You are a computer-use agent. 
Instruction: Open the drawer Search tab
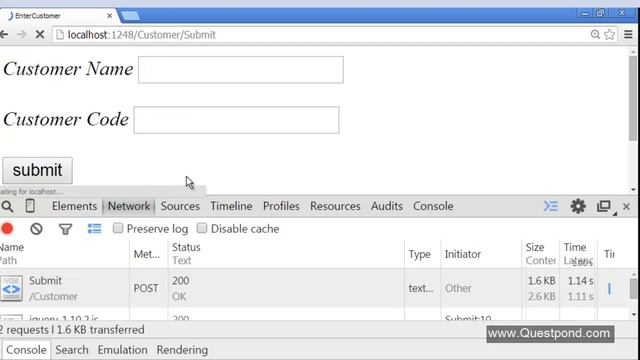72,350
